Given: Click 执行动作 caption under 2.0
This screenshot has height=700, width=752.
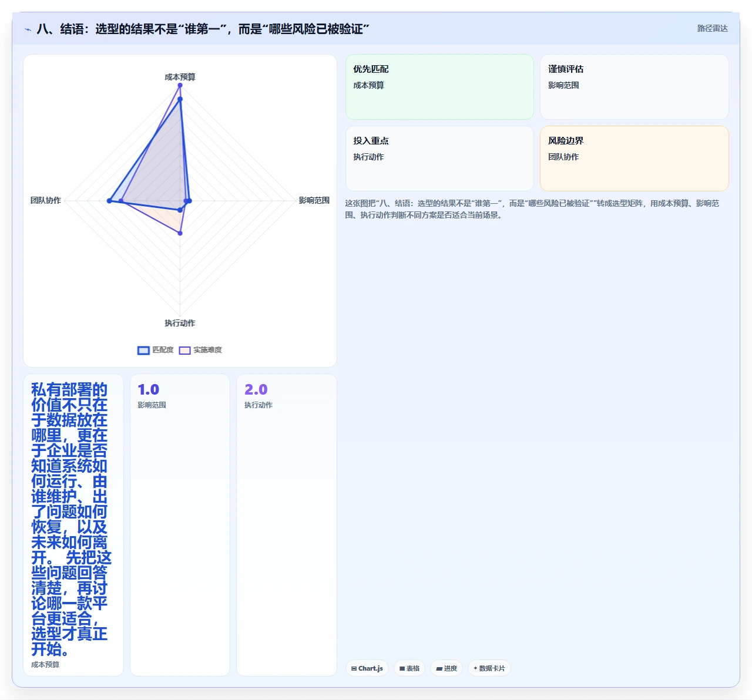Looking at the screenshot, I should point(258,405).
